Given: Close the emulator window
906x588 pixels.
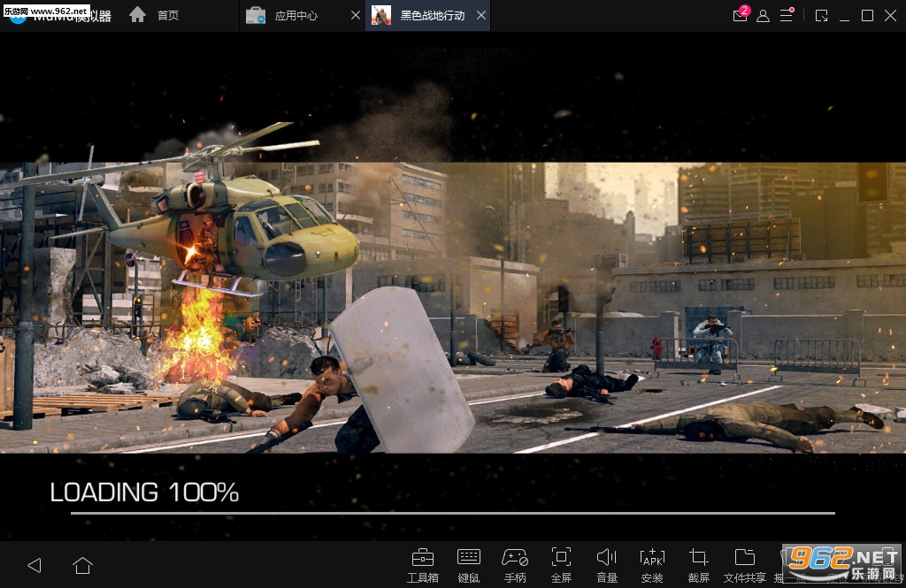Looking at the screenshot, I should [x=890, y=16].
